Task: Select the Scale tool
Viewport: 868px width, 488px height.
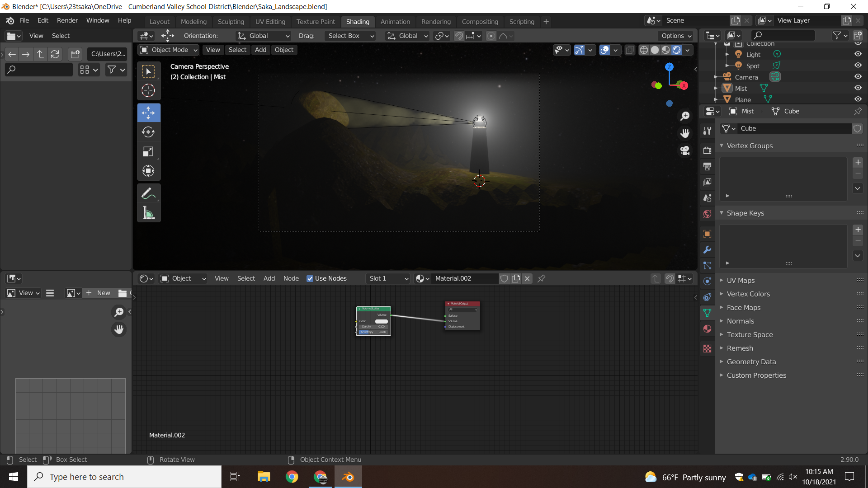Action: click(x=148, y=151)
